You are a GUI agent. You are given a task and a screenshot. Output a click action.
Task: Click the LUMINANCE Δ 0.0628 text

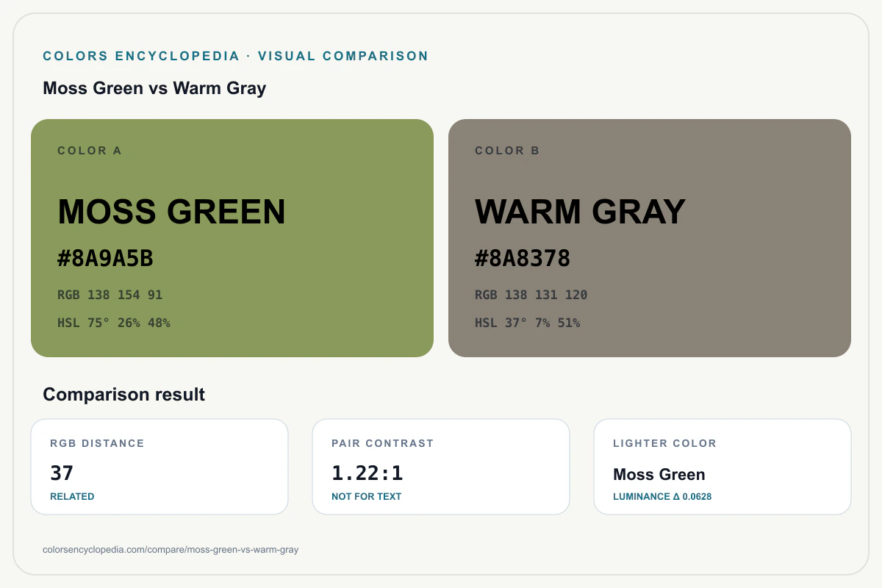[x=662, y=496]
